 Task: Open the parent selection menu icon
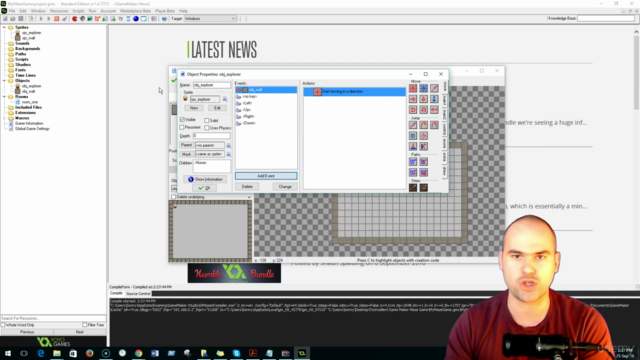[x=229, y=145]
